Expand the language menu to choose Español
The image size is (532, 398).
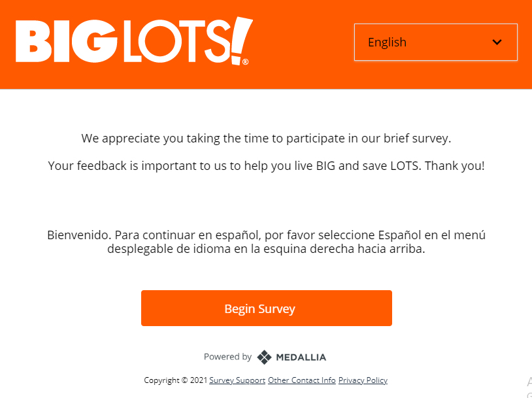(x=435, y=42)
